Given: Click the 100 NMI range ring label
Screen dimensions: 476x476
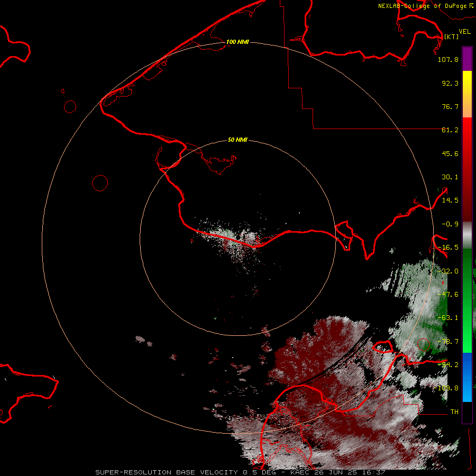Looking at the screenshot, I should 237,42.
